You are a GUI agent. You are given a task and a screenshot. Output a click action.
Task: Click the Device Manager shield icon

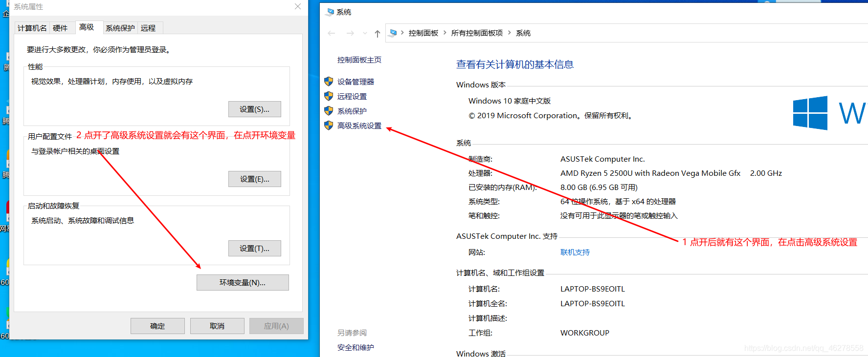(x=329, y=82)
